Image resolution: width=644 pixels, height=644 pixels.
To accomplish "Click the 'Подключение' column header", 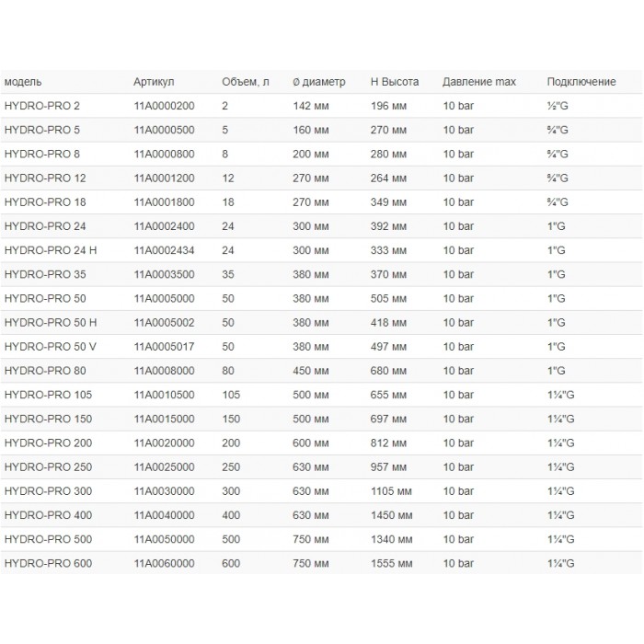I will coord(581,82).
